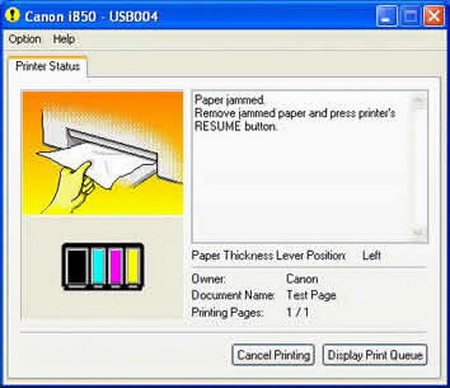Open the Help menu
Viewport: 450px width, 388px height.
(64, 39)
